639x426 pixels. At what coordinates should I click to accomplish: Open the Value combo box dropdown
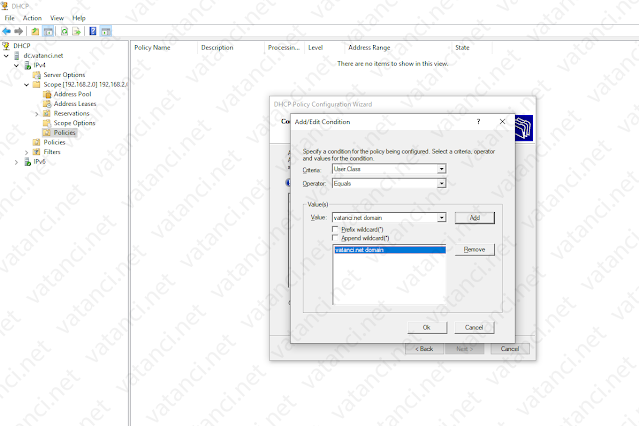[x=441, y=218]
